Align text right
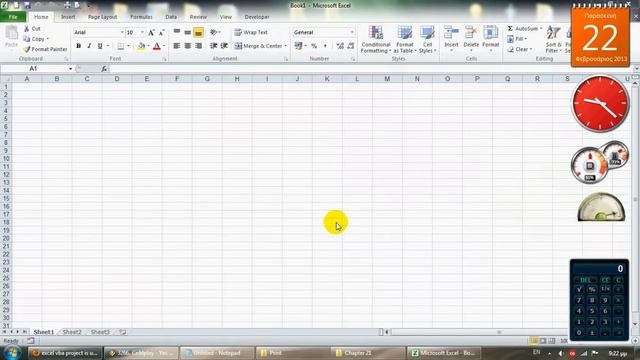The image size is (640, 360). (198, 46)
